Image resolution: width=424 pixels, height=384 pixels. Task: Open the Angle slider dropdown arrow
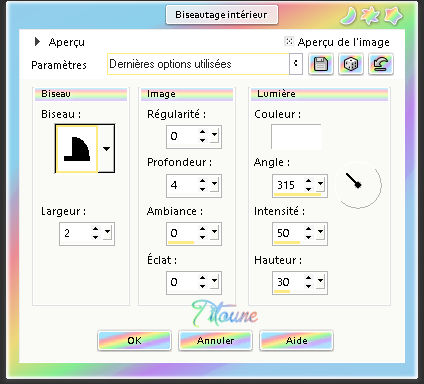click(x=320, y=184)
